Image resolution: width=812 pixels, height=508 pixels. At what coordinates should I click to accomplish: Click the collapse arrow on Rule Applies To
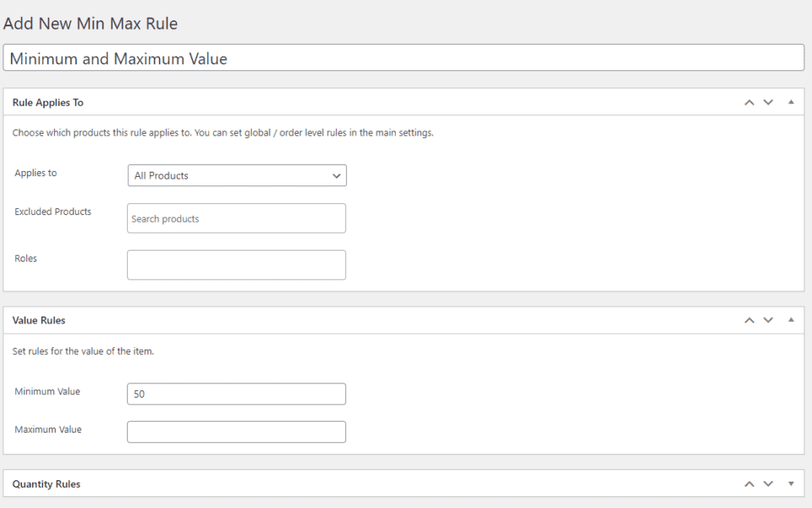pos(792,102)
